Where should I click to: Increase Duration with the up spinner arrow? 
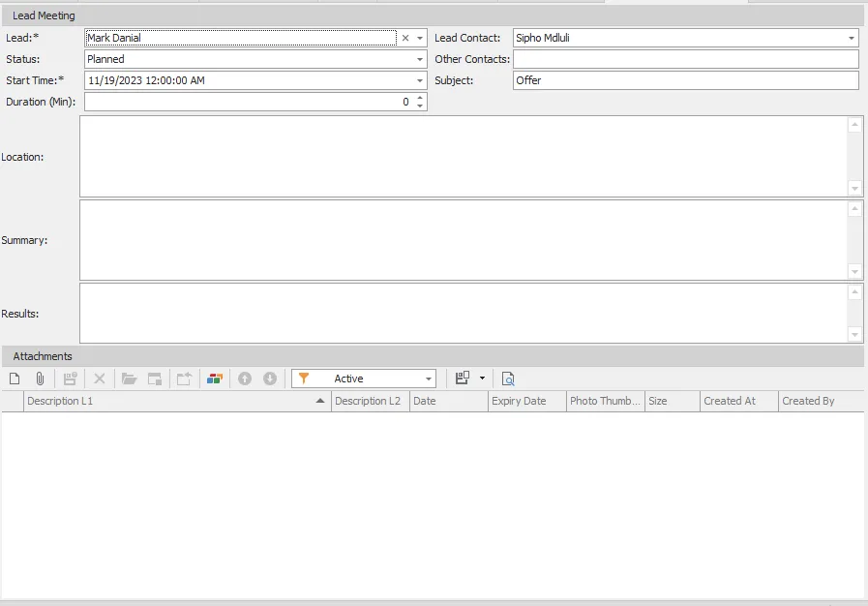(420, 97)
